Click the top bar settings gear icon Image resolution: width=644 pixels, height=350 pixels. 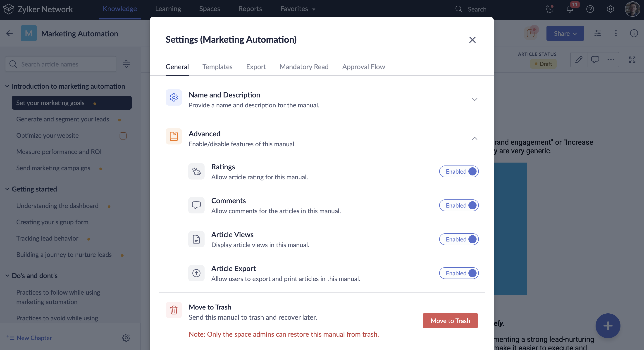point(610,9)
